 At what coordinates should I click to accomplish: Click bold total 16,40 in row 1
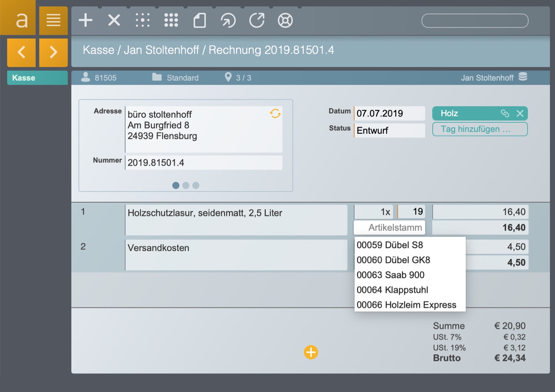(x=480, y=227)
